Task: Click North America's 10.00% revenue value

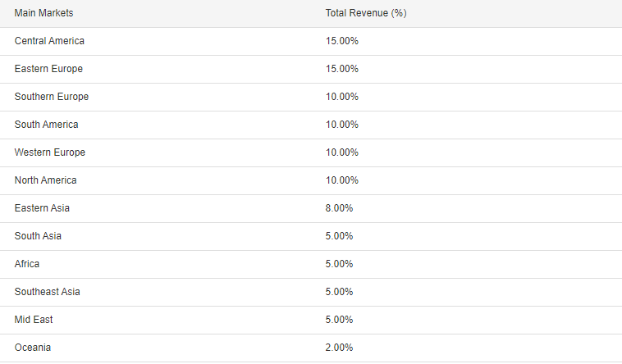Action: click(x=342, y=180)
